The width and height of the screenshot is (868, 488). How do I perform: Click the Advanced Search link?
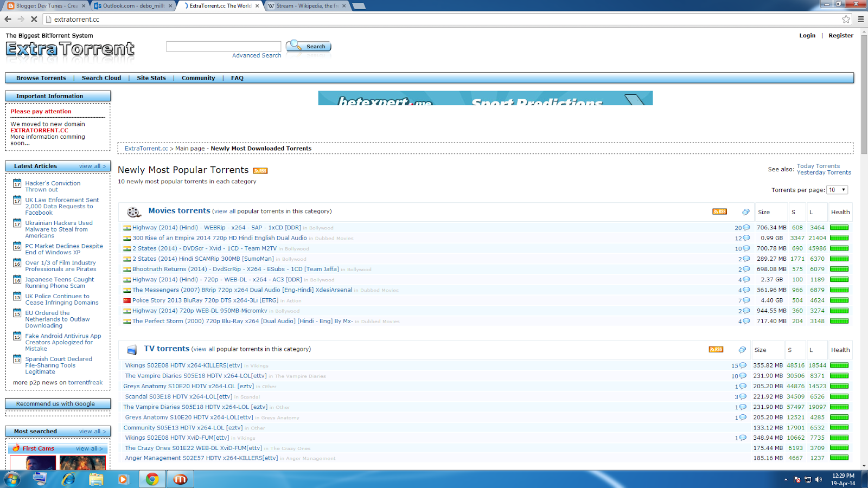tap(257, 55)
